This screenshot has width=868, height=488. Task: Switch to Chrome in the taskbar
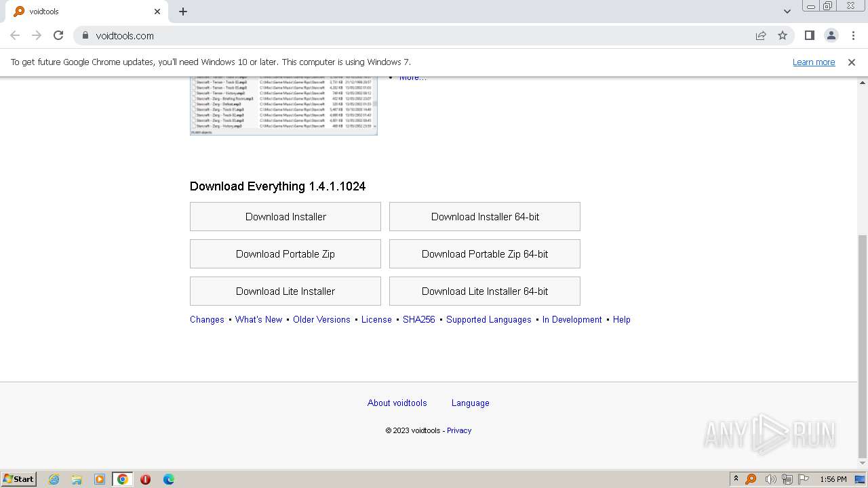(x=123, y=479)
